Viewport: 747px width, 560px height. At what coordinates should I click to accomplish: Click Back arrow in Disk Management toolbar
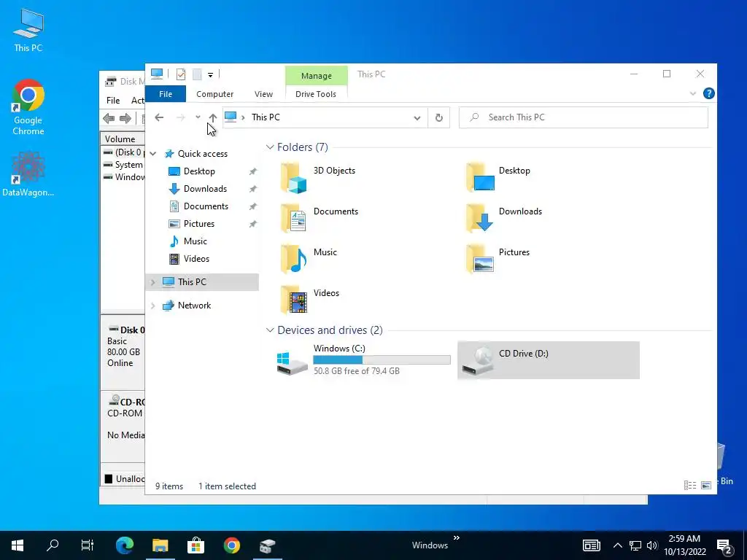tap(109, 118)
